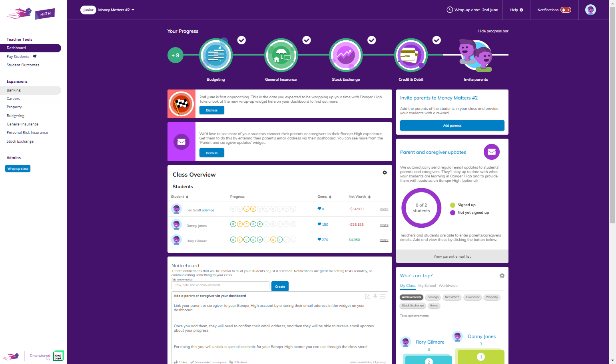This screenshot has width=616, height=364.
Task: Select the KiwiSaver filter pill
Action: pyautogui.click(x=472, y=297)
